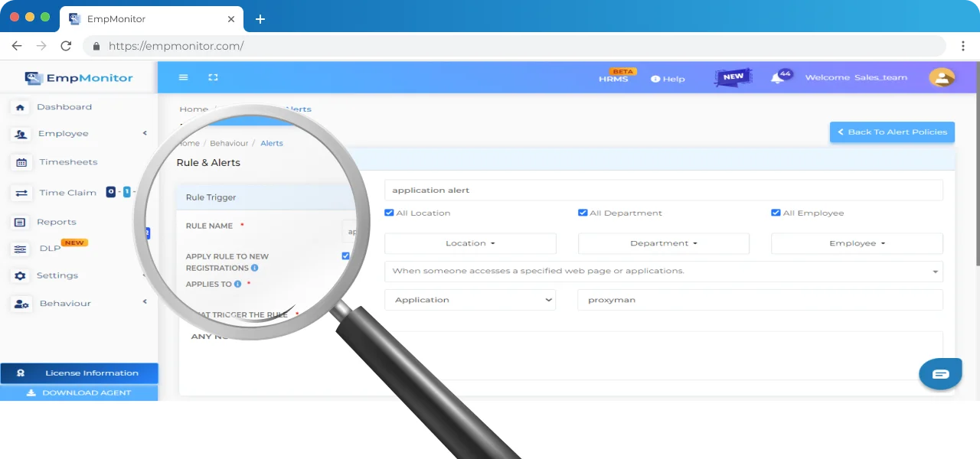Click the Timesheets calendar icon
The width and height of the screenshot is (980, 459).
click(21, 162)
